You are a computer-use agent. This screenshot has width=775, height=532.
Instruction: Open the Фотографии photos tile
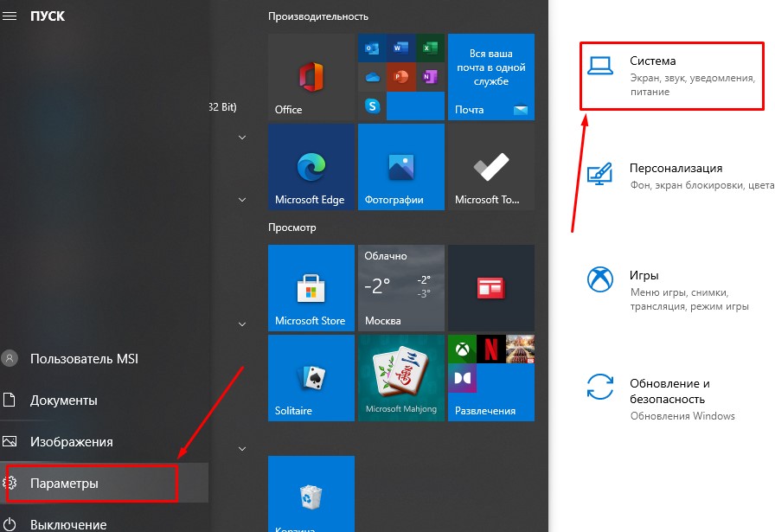(x=400, y=166)
